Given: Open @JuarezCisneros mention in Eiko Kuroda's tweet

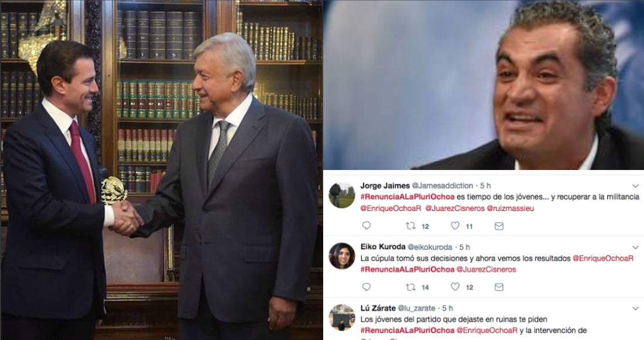Looking at the screenshot, I should point(486,270).
